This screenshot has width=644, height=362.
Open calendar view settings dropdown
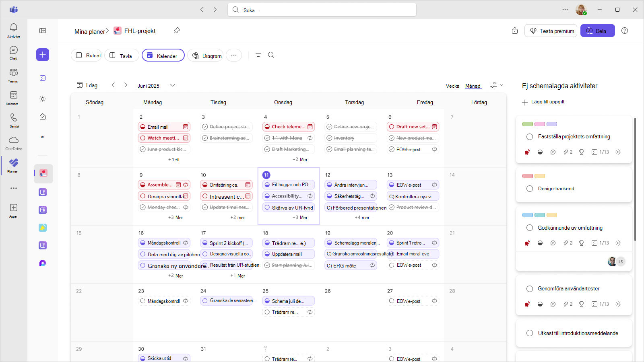pyautogui.click(x=497, y=85)
